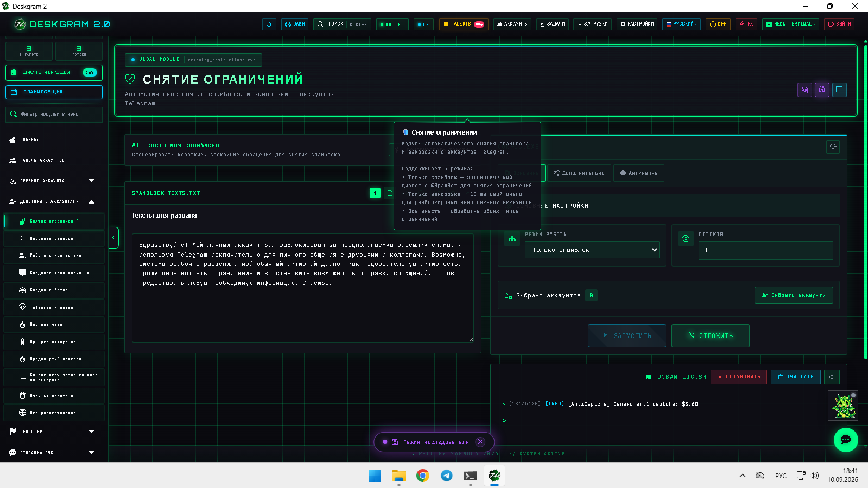This screenshot has height=488, width=868.
Task: Open the ПОИСК search box in toolbar
Action: pyautogui.click(x=342, y=24)
